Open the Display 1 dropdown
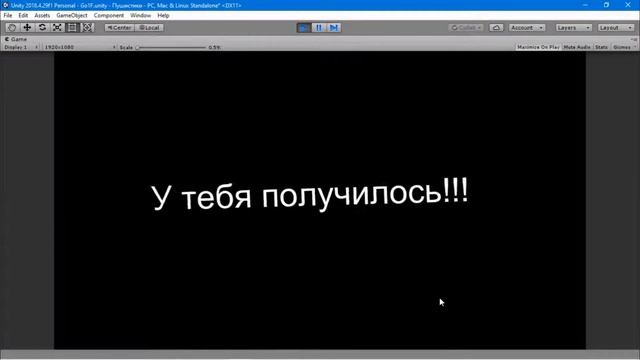The height and width of the screenshot is (360, 640). click(x=20, y=47)
